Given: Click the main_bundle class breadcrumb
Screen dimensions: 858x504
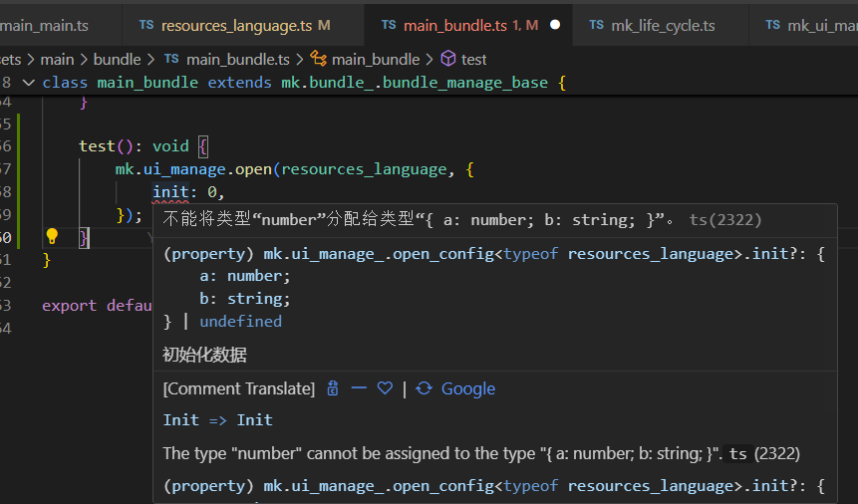Looking at the screenshot, I should pyautogui.click(x=376, y=60).
